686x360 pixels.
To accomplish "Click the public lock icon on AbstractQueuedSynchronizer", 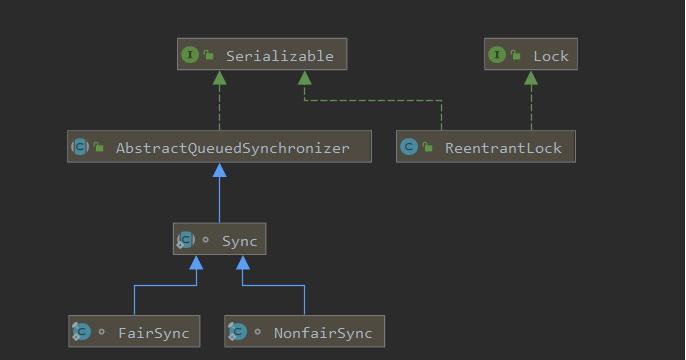I will pyautogui.click(x=99, y=147).
